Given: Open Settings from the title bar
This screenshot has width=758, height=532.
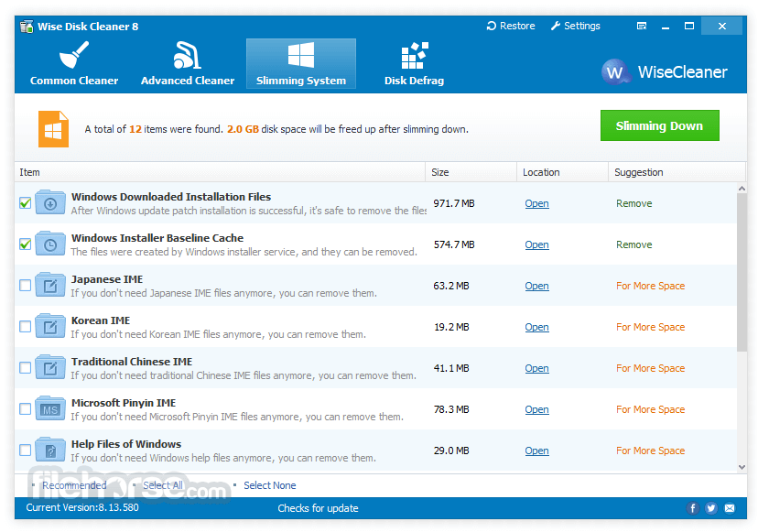Looking at the screenshot, I should [575, 27].
